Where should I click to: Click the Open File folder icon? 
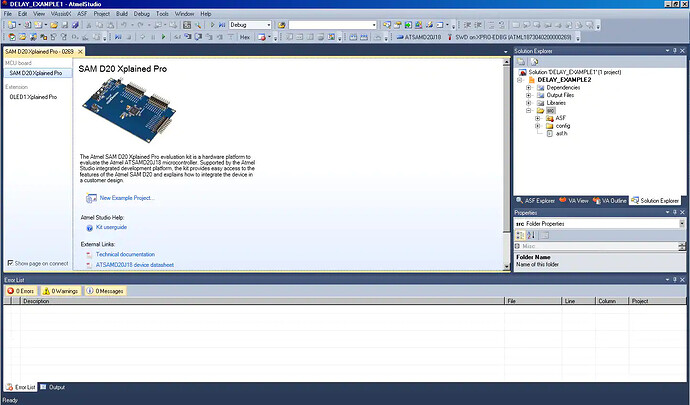coord(54,25)
